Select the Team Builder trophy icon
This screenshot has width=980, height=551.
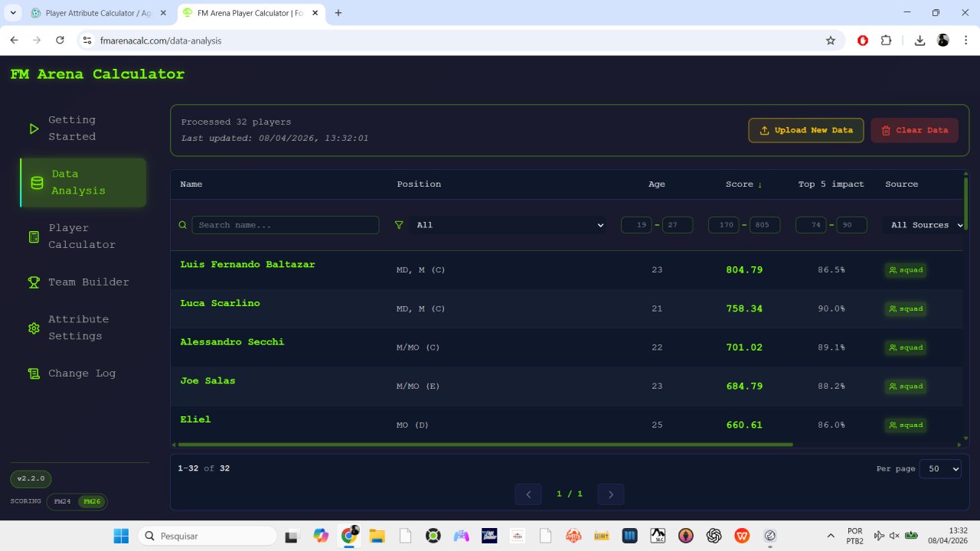tap(34, 282)
